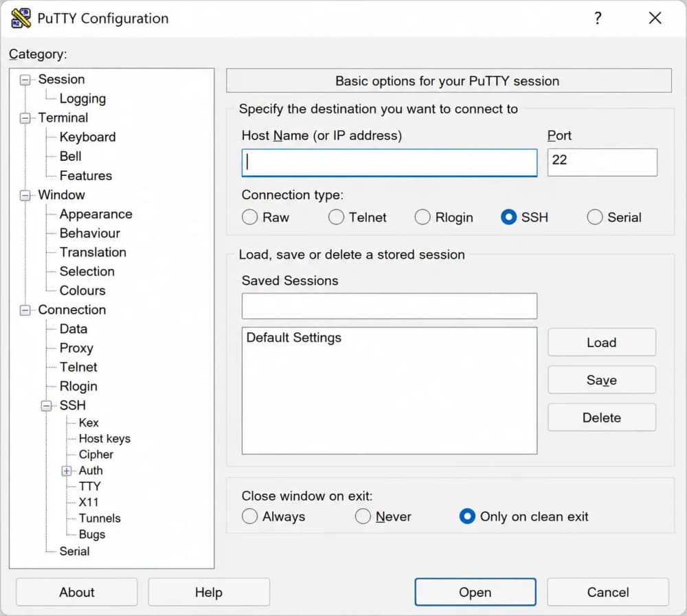Open the Serial category in tree

pyautogui.click(x=74, y=551)
